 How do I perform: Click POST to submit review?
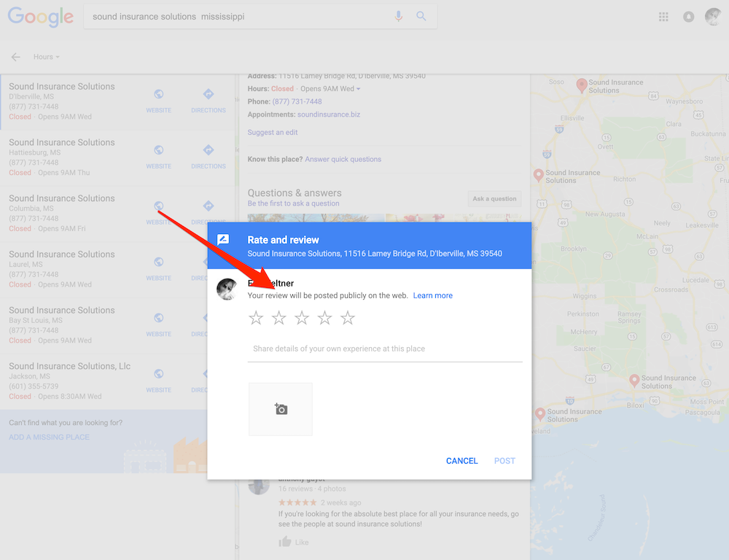[x=504, y=461]
